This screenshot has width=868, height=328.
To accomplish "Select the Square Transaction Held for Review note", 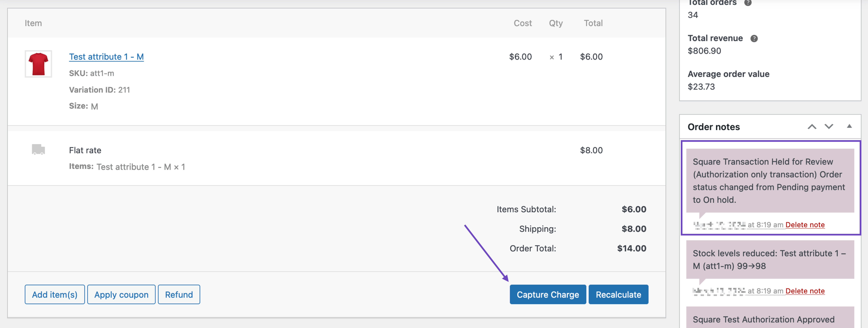I will click(770, 180).
